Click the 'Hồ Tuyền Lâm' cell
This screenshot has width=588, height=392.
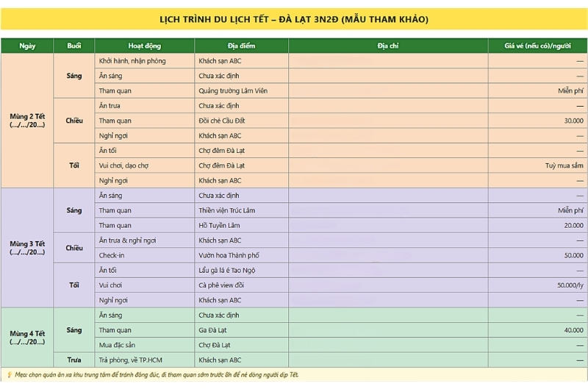(x=241, y=225)
